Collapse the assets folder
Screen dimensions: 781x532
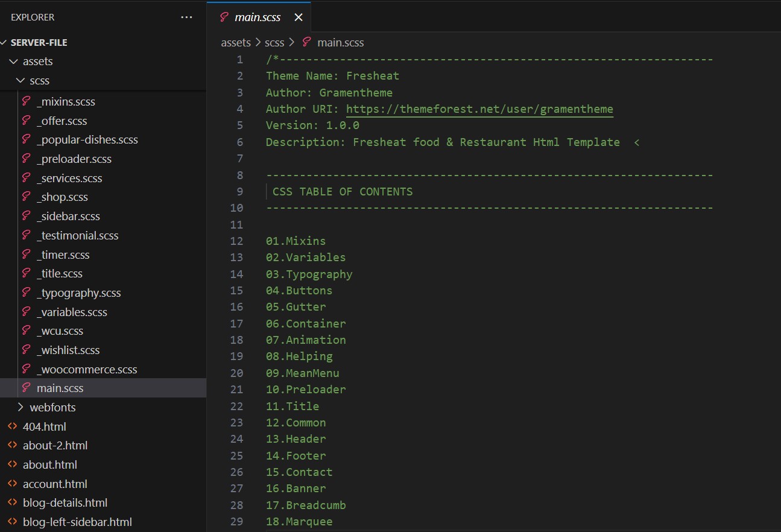tap(13, 62)
